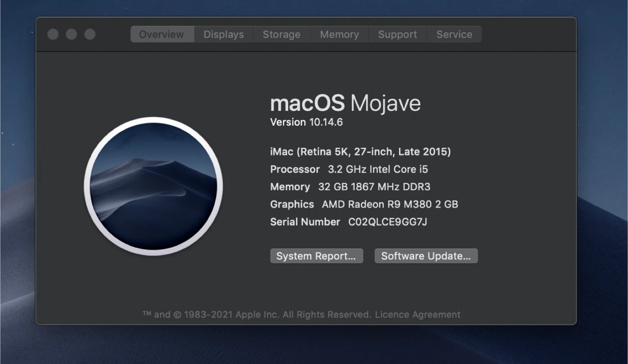Go to the Memory tab
Screen dimensions: 628x364
(339, 34)
